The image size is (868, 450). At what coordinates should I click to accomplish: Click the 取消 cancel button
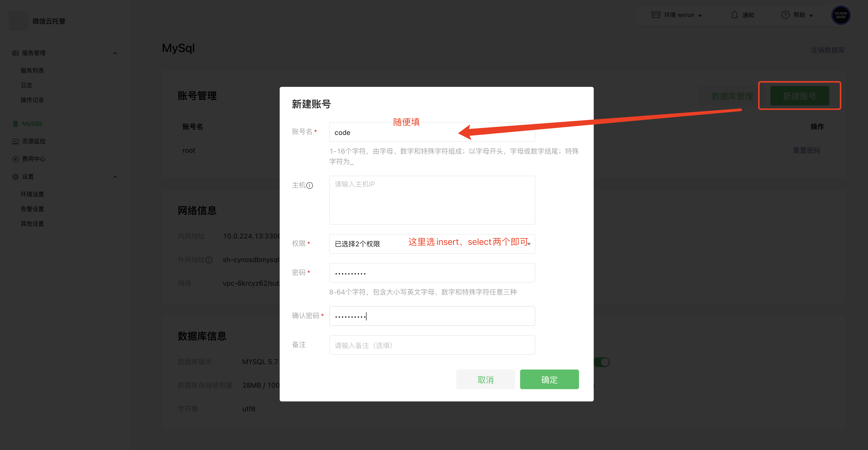[485, 380]
